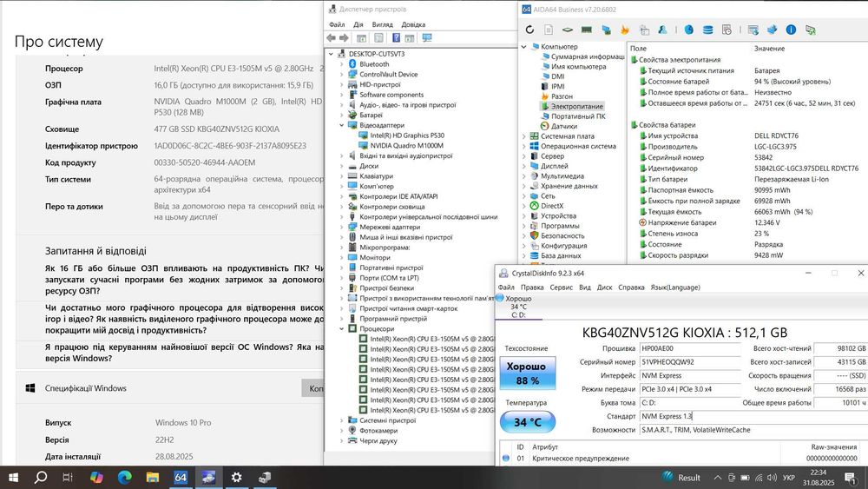The height and width of the screenshot is (489, 868).
Task: Open the Settings gear on the taskbar
Action: click(x=236, y=478)
